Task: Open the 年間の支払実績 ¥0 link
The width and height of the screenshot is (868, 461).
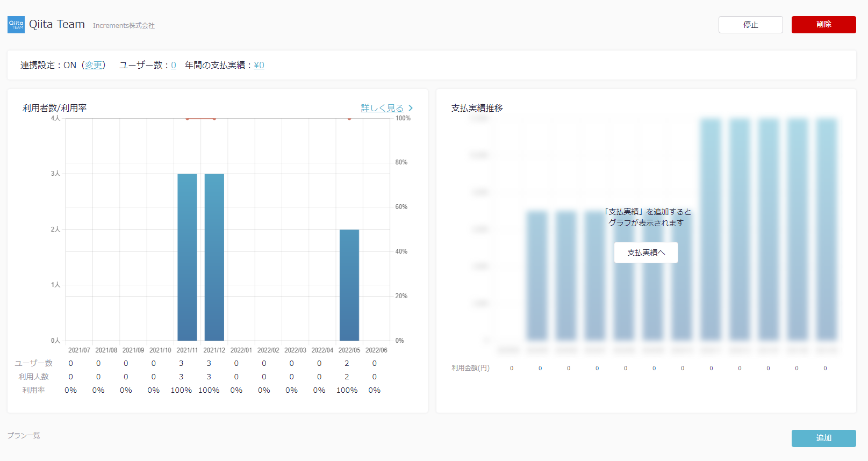Action: click(259, 65)
